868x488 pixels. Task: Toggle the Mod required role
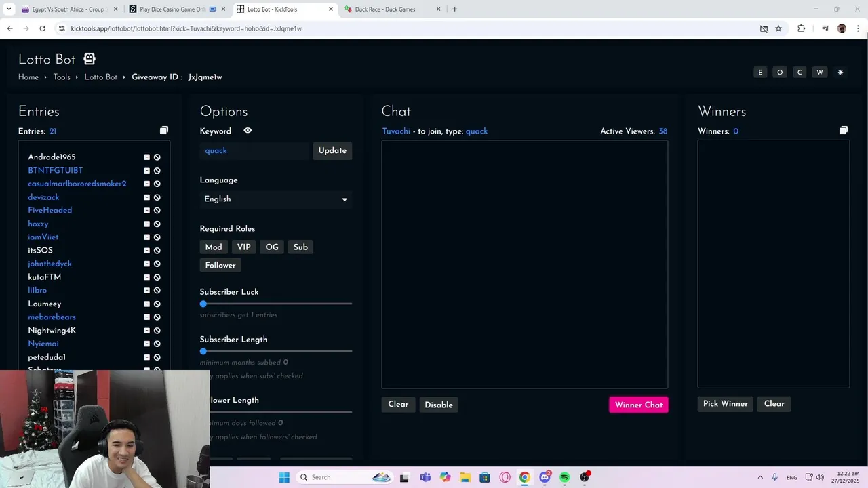pos(214,247)
